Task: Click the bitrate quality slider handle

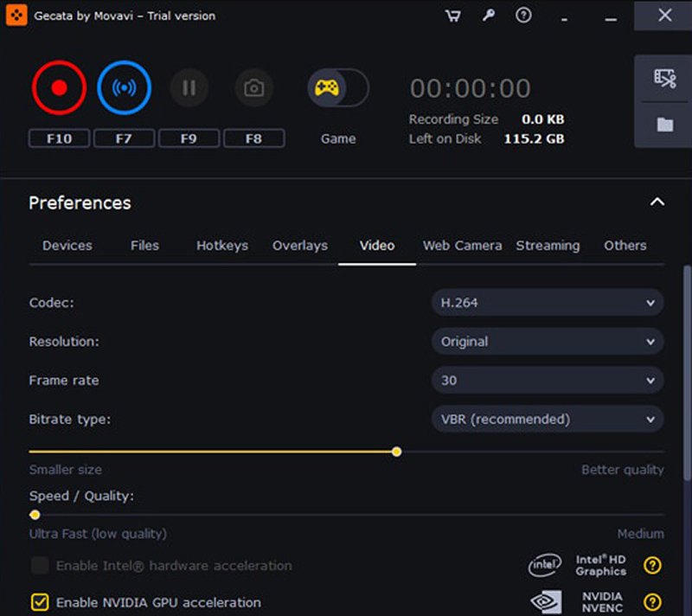Action: pos(396,452)
